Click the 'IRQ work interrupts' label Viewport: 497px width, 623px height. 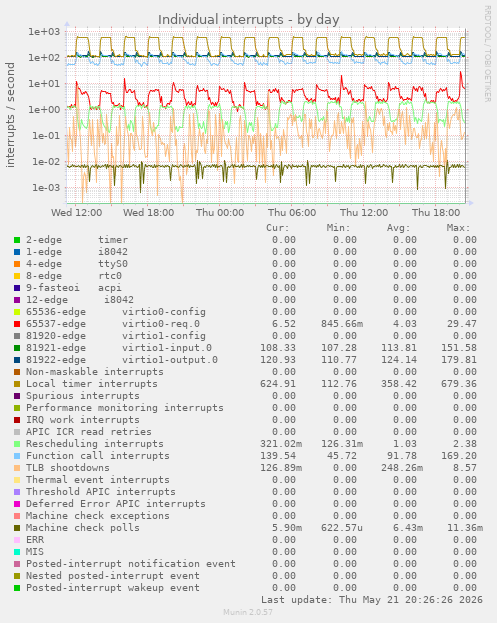[x=83, y=420]
